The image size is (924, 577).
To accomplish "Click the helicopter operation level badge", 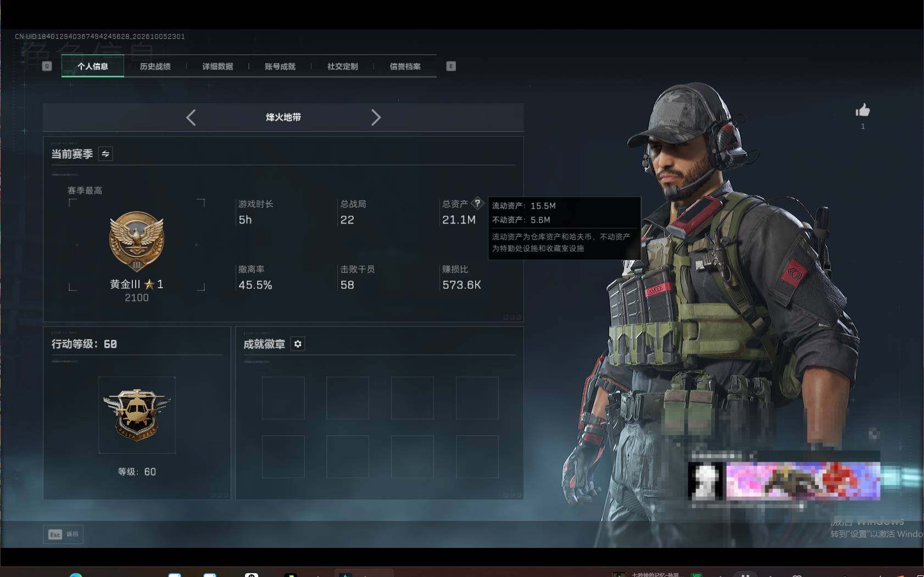I will [137, 415].
